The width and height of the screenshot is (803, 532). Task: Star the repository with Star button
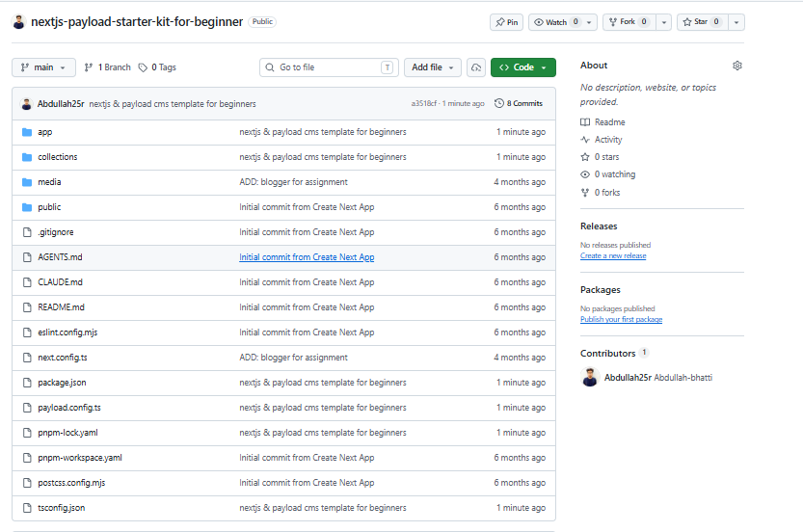pyautogui.click(x=703, y=22)
